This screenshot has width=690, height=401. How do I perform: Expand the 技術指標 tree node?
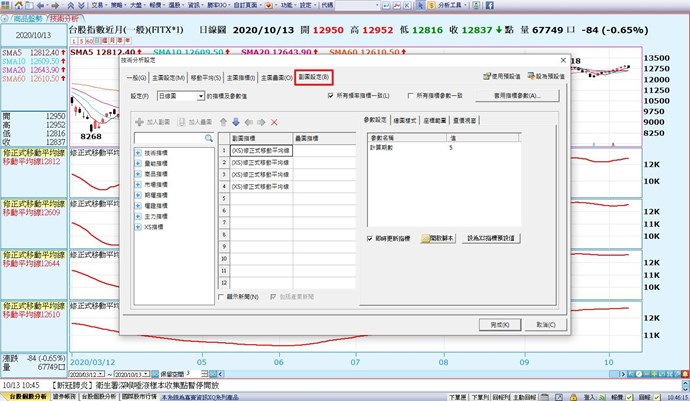[x=137, y=151]
